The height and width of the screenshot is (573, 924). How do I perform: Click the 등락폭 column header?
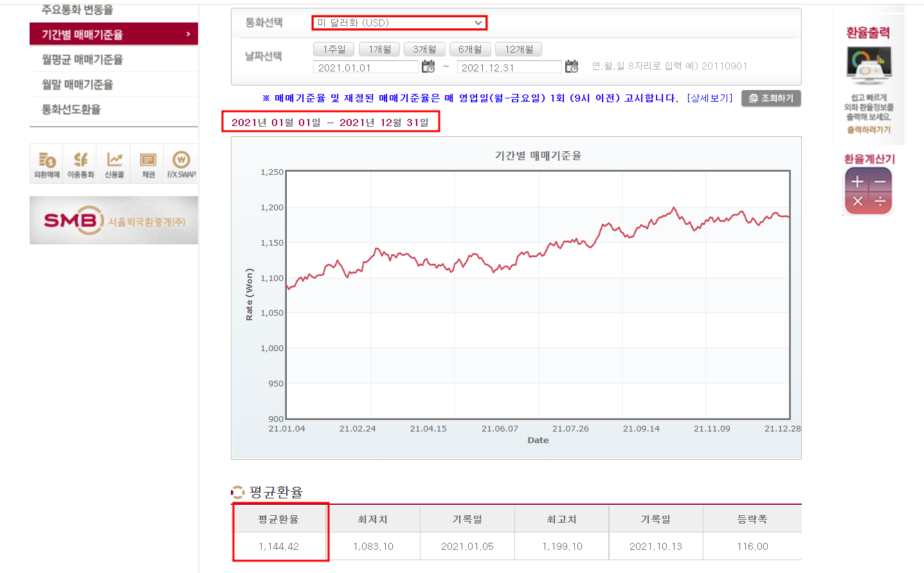[x=752, y=519]
